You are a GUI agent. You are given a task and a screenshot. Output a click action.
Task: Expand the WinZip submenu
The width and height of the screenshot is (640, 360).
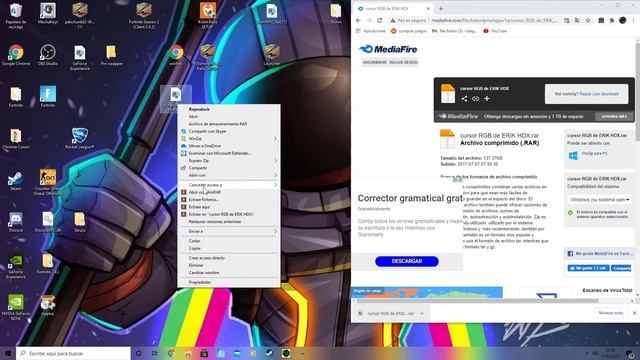pyautogui.click(x=229, y=138)
